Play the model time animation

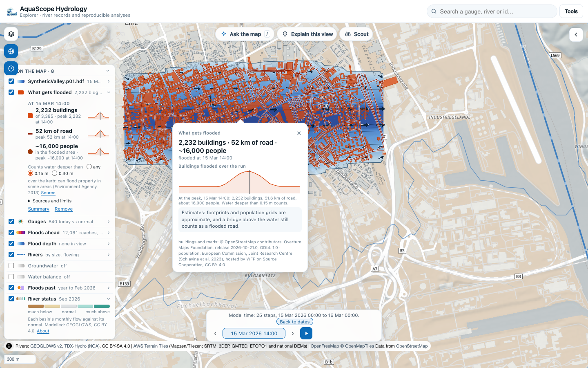[306, 333]
